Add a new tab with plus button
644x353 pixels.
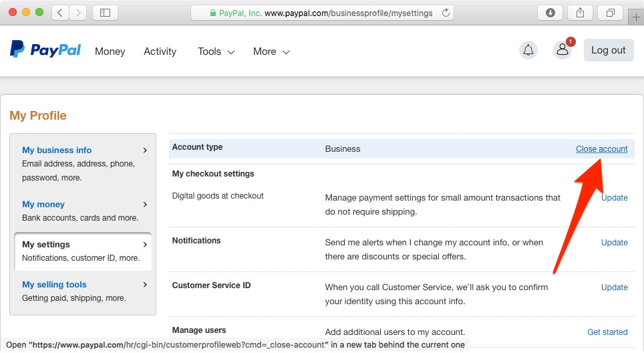[x=636, y=17]
